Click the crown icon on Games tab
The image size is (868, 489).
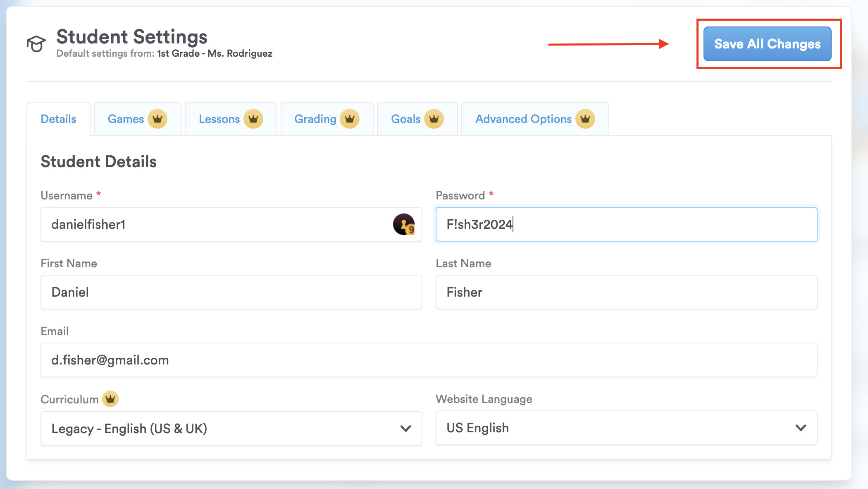157,119
